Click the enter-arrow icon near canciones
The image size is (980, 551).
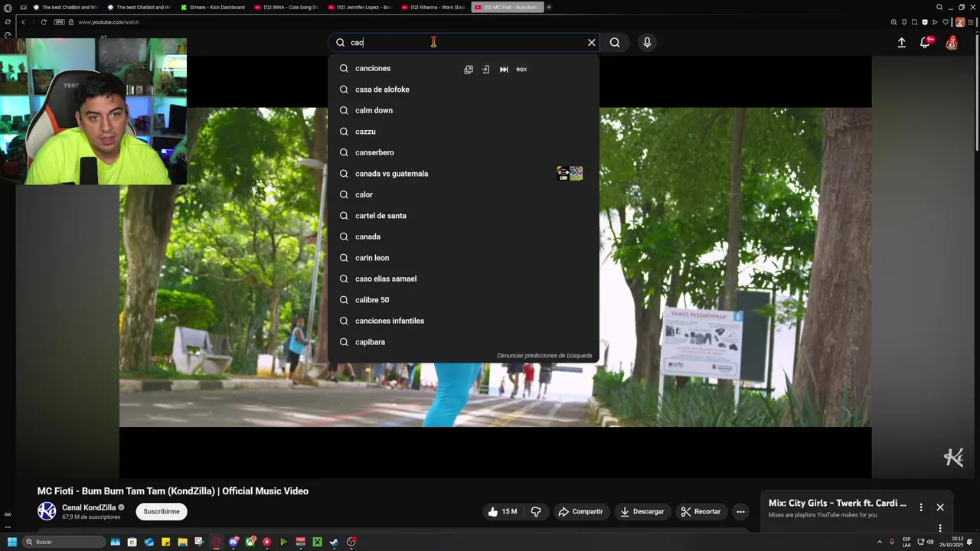coord(485,70)
